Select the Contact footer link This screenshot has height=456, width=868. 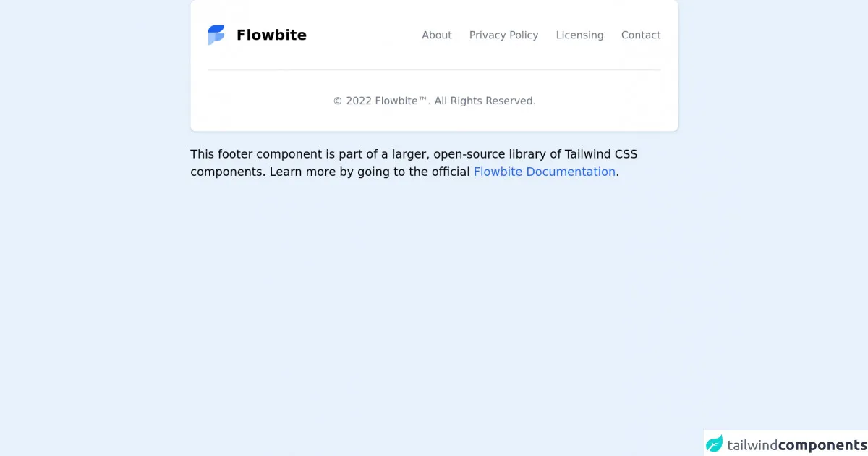(641, 35)
